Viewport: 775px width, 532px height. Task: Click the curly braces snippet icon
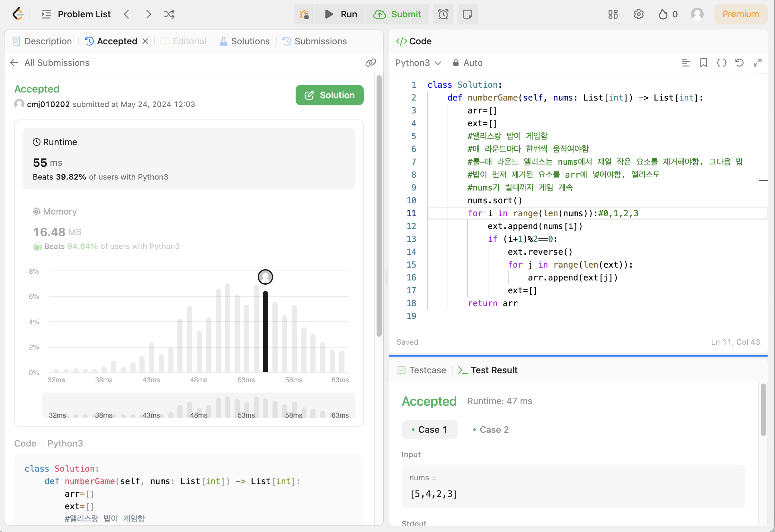[x=721, y=63]
